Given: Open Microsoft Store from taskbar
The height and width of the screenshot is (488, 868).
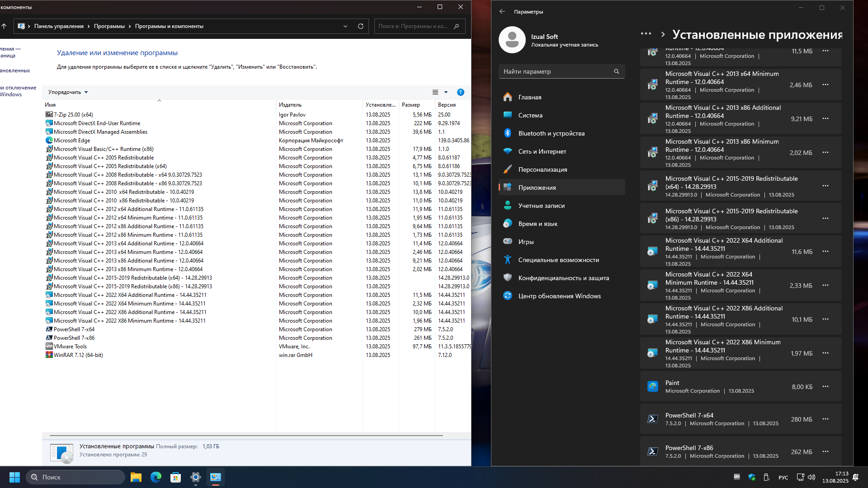Looking at the screenshot, I should (176, 477).
